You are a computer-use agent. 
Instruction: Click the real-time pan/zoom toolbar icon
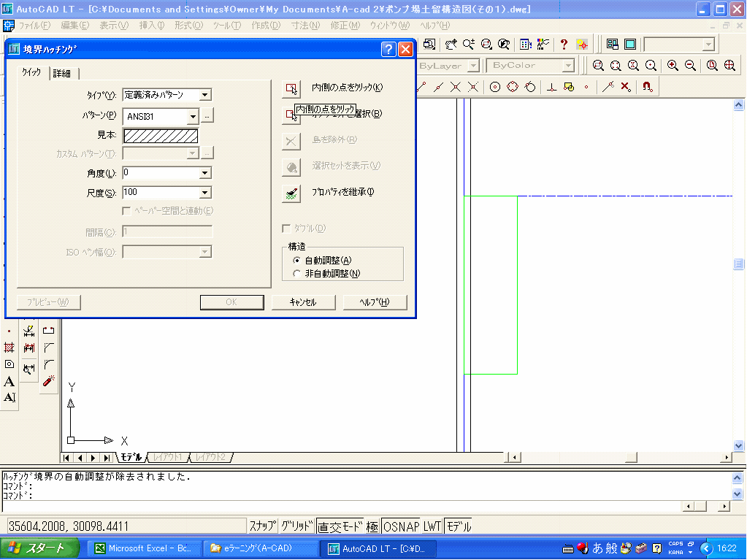pos(451,45)
